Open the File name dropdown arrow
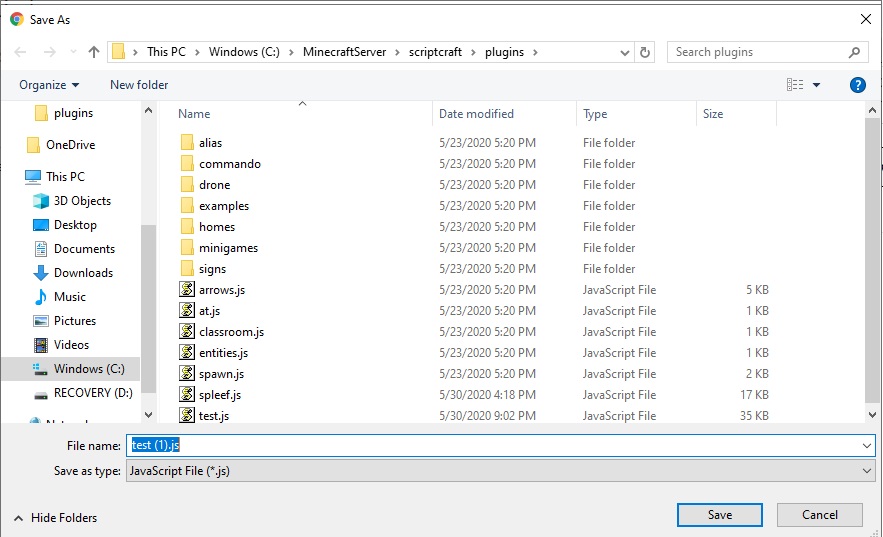Screen dimensions: 883x537 (x=867, y=446)
